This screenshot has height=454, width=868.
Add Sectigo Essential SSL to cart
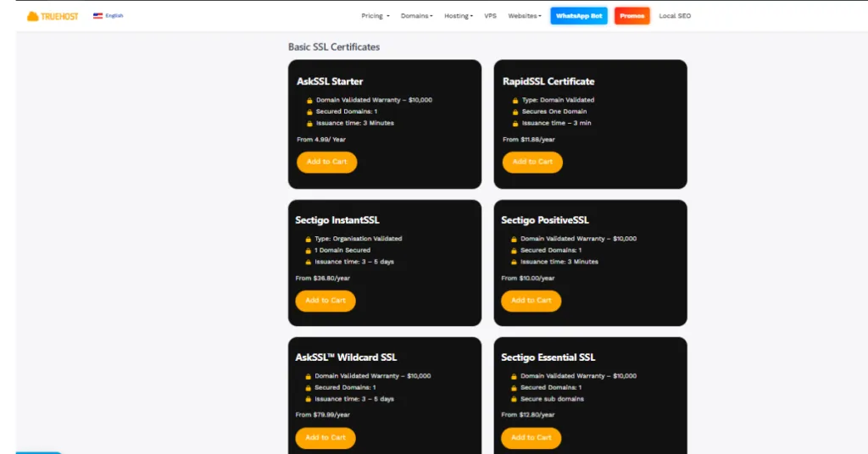tap(531, 438)
